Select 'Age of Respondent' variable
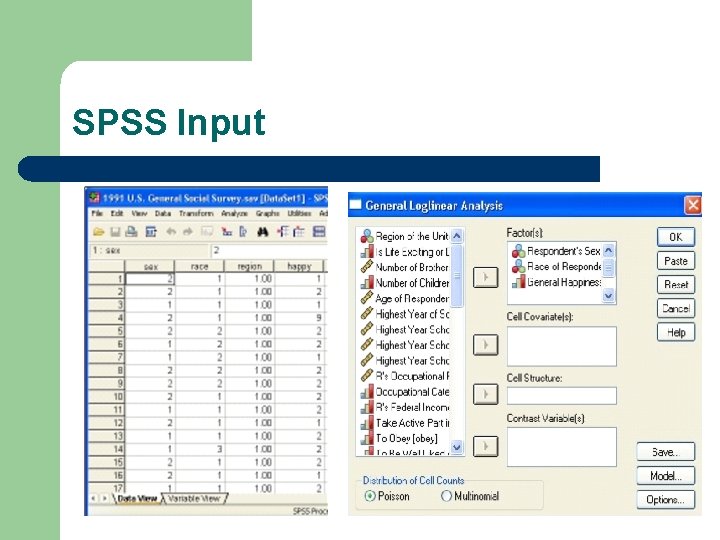The width and height of the screenshot is (720, 540). [405, 298]
